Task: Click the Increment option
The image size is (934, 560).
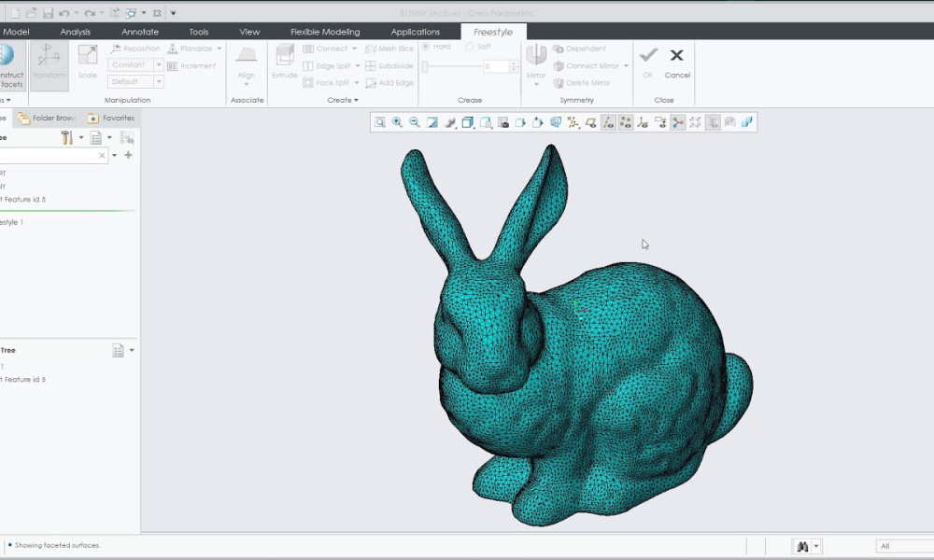Action: pos(191,66)
